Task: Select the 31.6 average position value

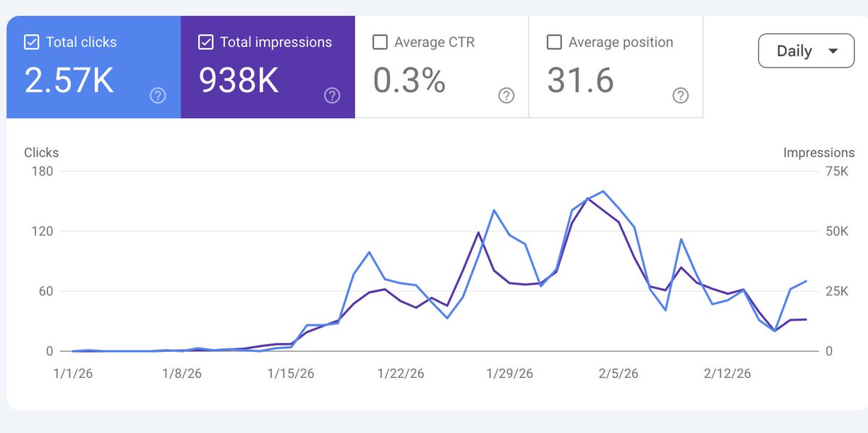Action: [580, 80]
